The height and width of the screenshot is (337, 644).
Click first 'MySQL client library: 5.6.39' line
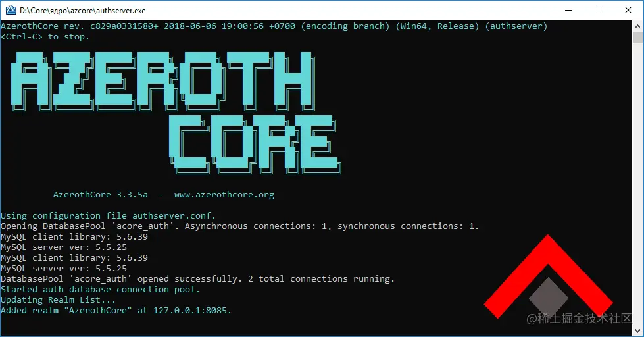pos(74,237)
